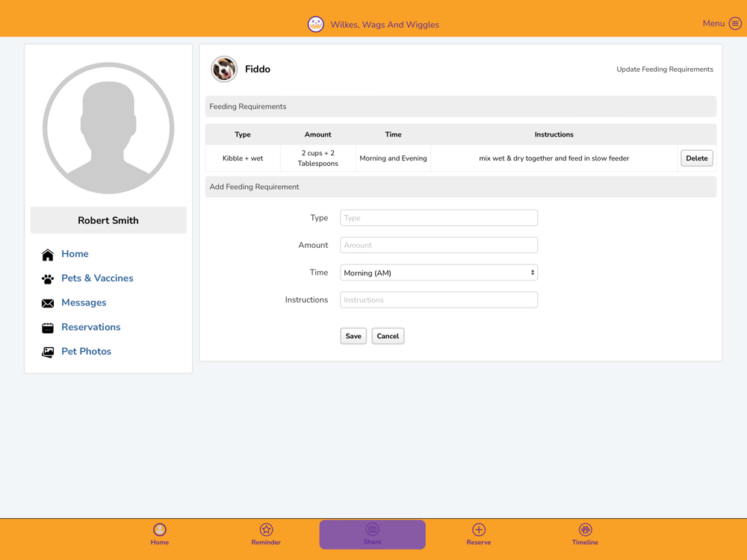Image resolution: width=747 pixels, height=560 pixels.
Task: View the Reservations page
Action: [91, 327]
